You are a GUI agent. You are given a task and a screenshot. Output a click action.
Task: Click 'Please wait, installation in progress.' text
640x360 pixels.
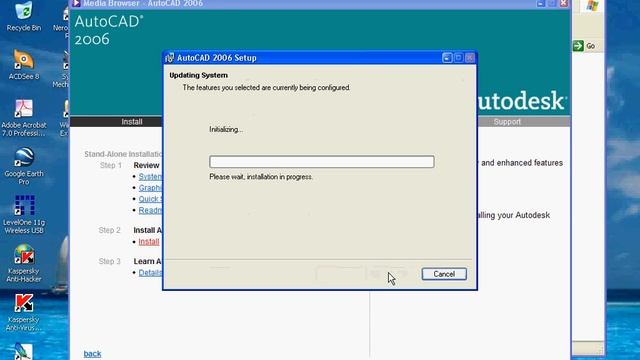click(261, 177)
